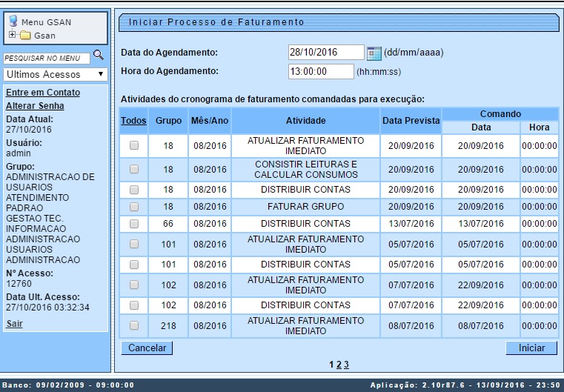Click the Menu GSAN computer icon
Viewport: 564px width, 392px height.
(x=13, y=21)
